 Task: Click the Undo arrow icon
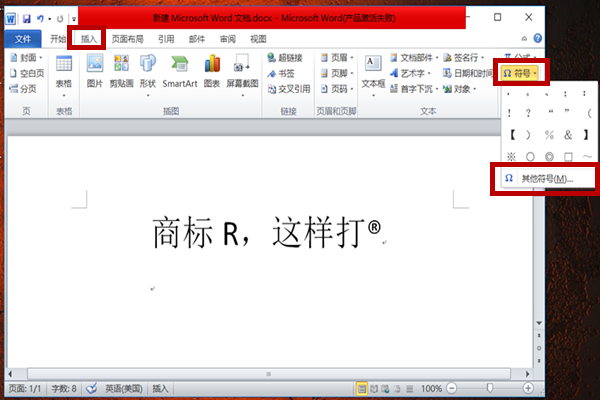coord(40,18)
